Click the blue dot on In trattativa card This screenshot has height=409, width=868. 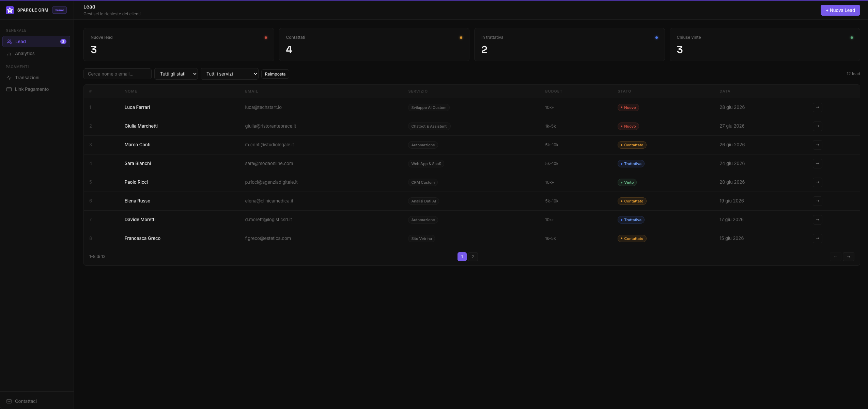point(656,37)
